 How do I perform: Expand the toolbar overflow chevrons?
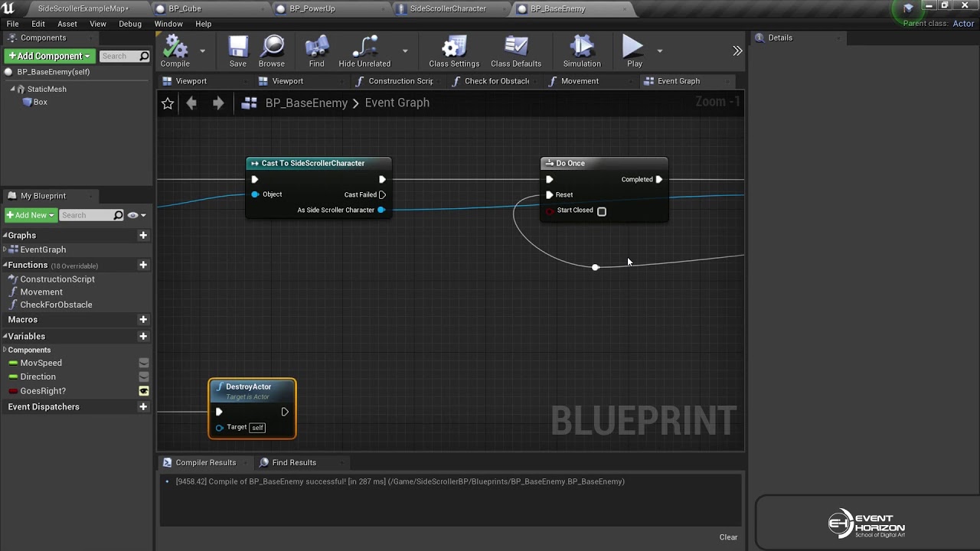click(737, 51)
